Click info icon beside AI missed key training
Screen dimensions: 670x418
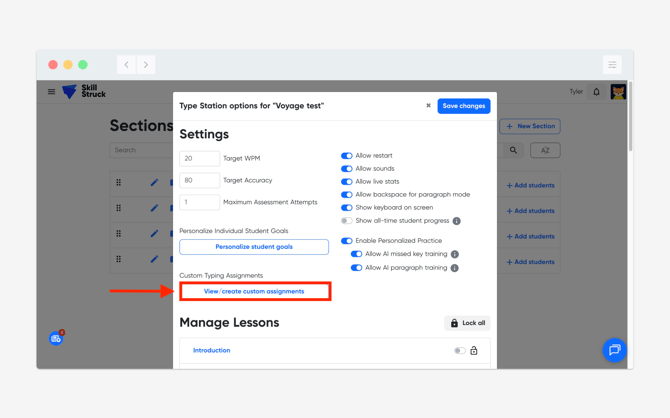[x=455, y=254]
